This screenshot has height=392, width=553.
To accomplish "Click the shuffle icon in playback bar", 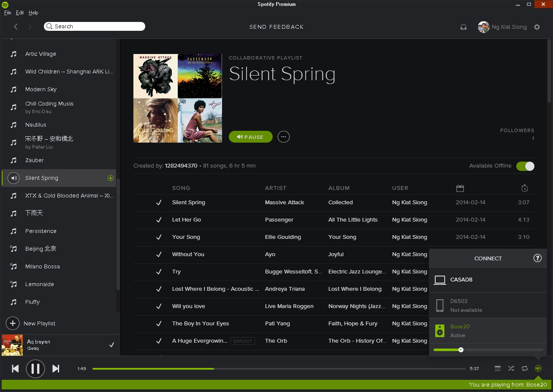I will click(x=511, y=368).
